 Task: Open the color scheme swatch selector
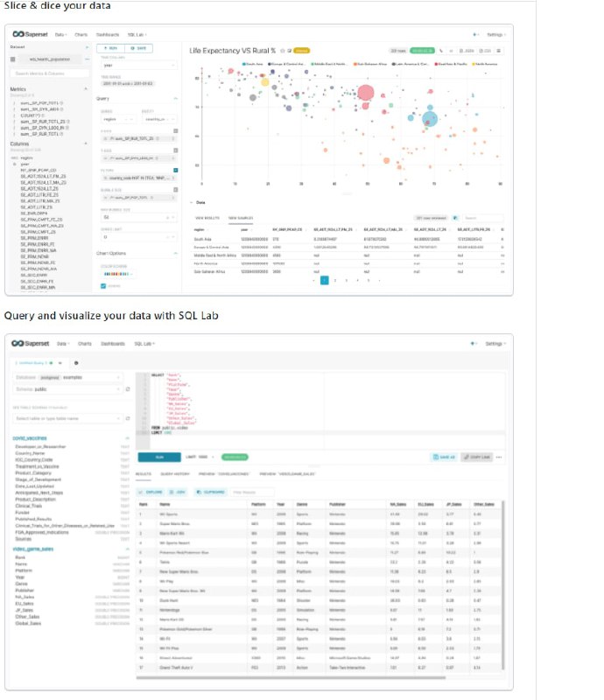(118, 274)
